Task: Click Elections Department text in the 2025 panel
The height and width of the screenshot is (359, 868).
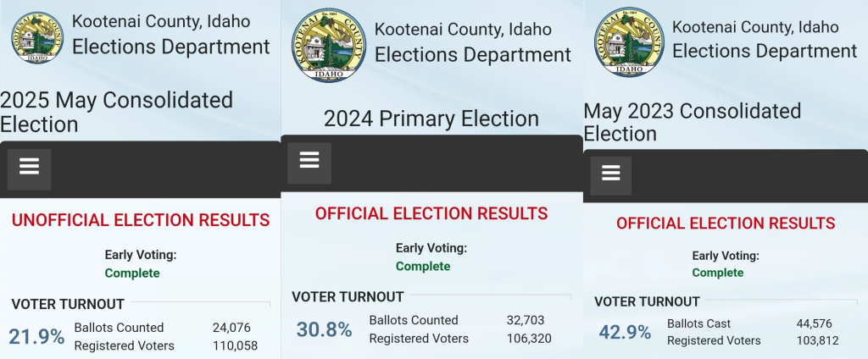Action: click(171, 47)
